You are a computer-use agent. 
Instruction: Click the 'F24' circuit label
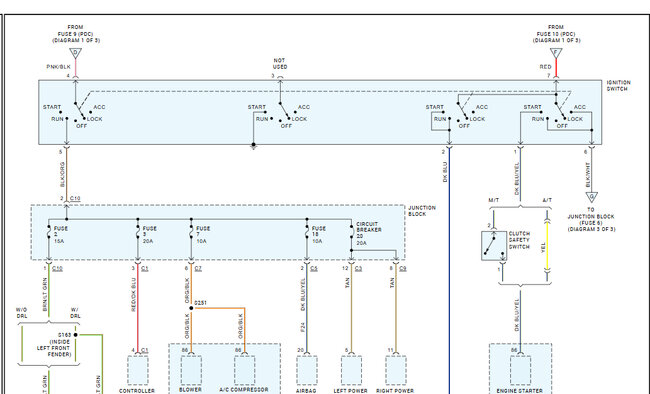(x=303, y=327)
